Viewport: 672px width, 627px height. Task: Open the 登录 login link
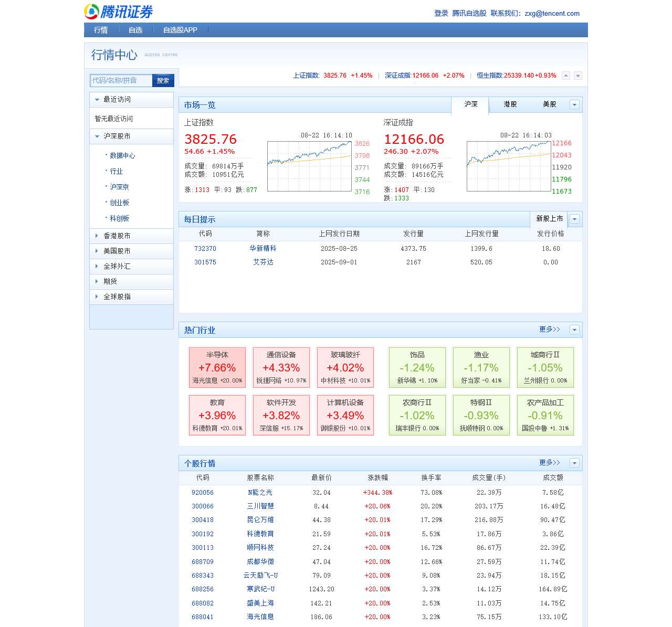441,14
